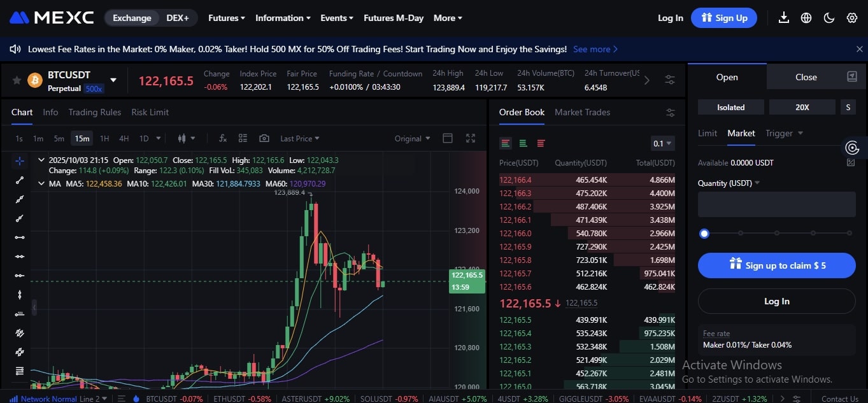Switch order book to sell orders only view
The image size is (868, 403).
pyautogui.click(x=541, y=143)
